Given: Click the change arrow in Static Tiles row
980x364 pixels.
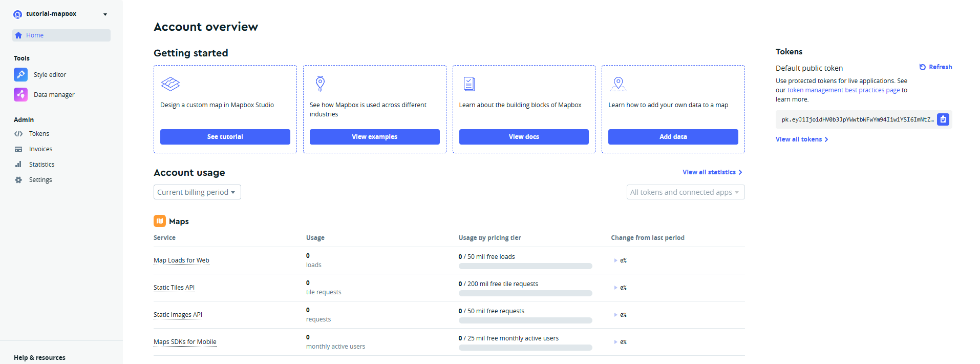Looking at the screenshot, I should [615, 288].
